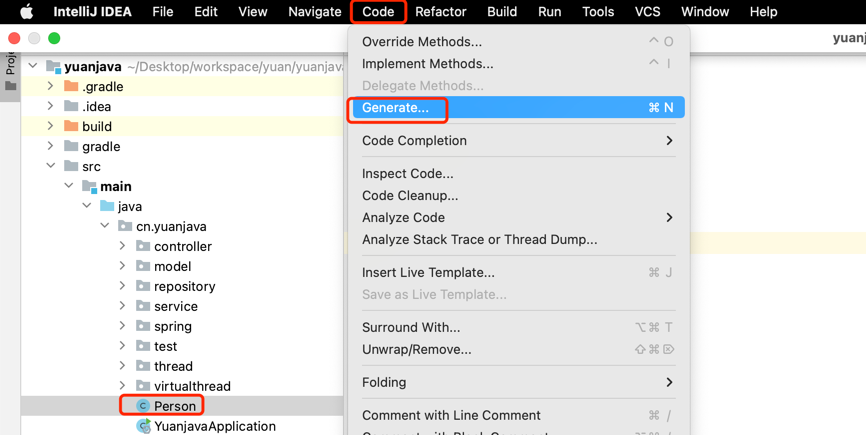Viewport: 866px width, 435px height.
Task: Click the main module folder icon
Action: 89,186
